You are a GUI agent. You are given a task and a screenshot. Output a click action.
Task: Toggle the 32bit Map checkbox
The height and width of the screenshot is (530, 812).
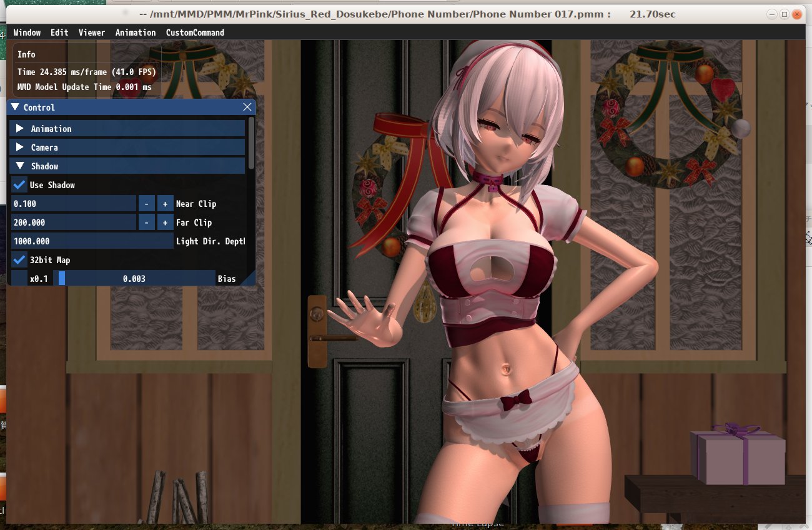coord(19,260)
